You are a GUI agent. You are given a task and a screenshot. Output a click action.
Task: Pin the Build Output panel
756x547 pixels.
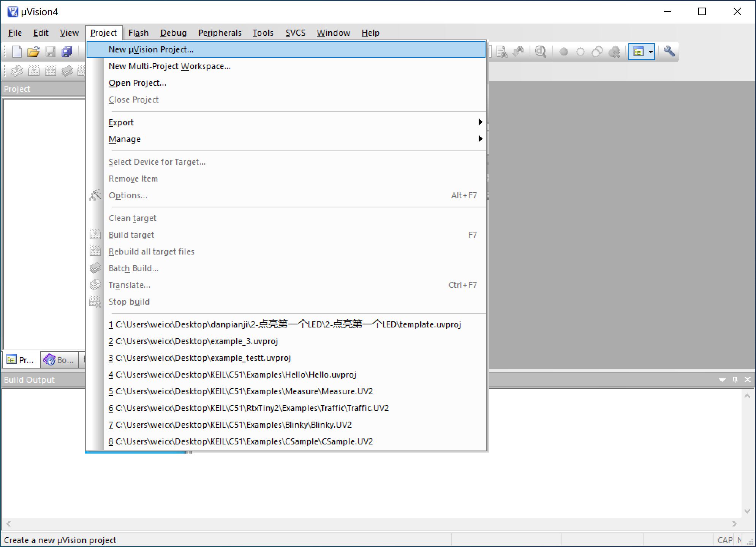pos(735,379)
